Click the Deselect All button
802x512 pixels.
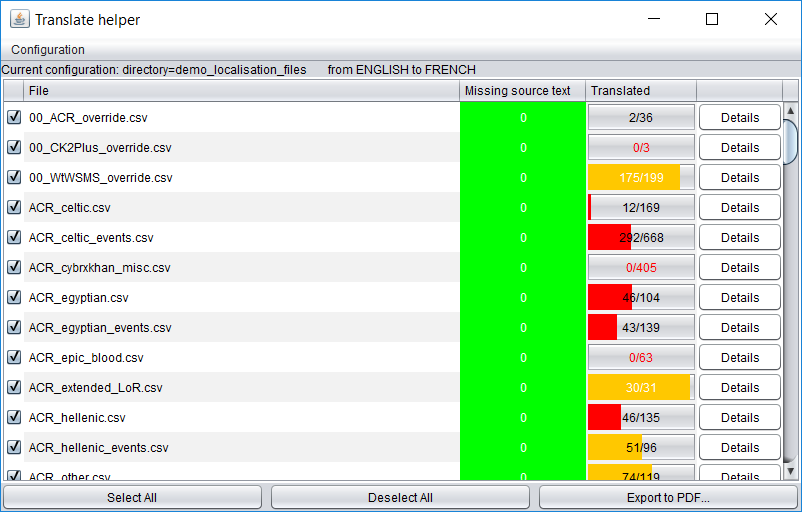tap(400, 497)
